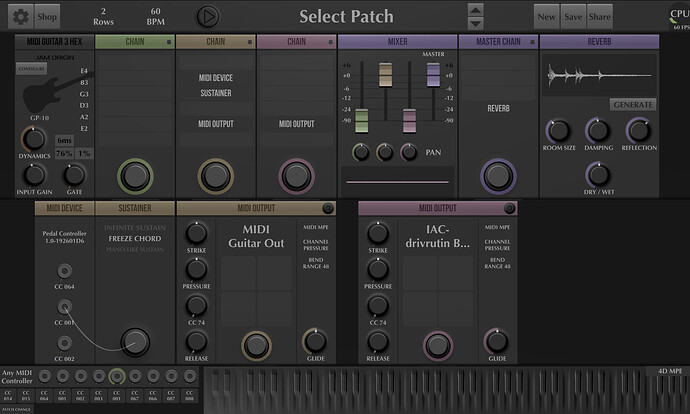Click the bottom strip jack above CC 067
The height and width of the screenshot is (414, 690).
[135, 376]
